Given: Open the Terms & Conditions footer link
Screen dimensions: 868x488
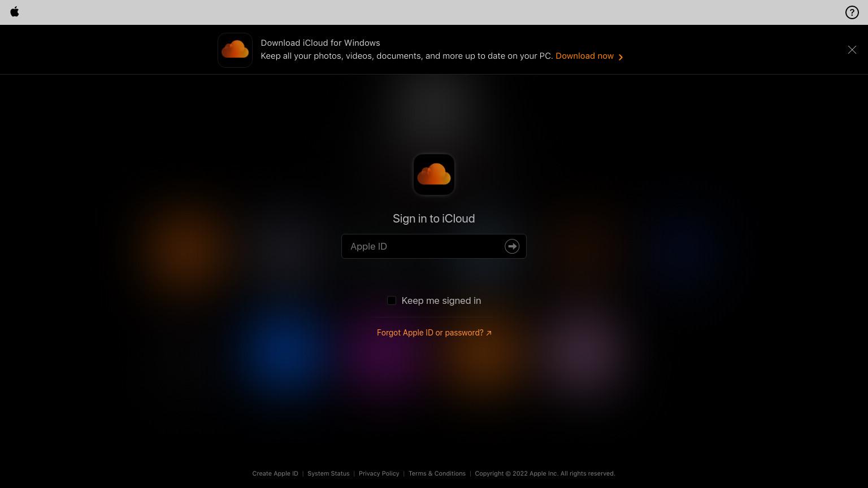Looking at the screenshot, I should tap(437, 473).
